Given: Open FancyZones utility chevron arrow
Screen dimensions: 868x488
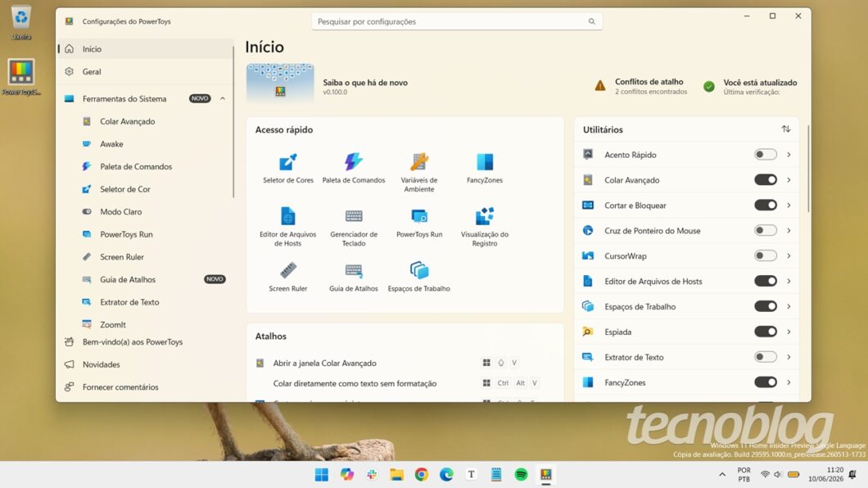Looking at the screenshot, I should (789, 382).
